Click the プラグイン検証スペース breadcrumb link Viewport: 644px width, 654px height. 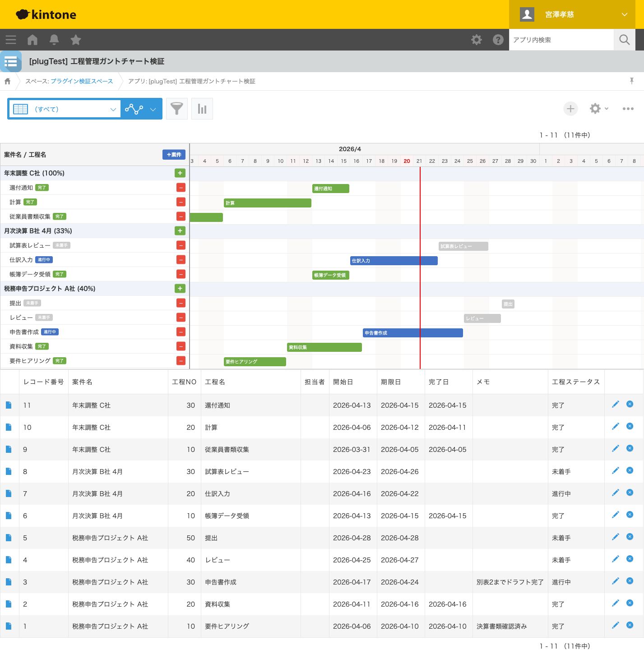tap(82, 81)
